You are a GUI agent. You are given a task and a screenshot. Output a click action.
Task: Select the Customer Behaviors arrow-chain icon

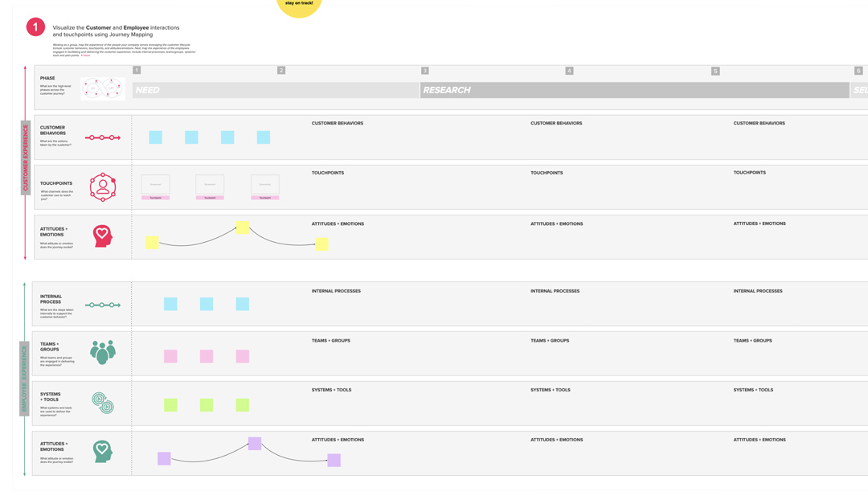(103, 137)
